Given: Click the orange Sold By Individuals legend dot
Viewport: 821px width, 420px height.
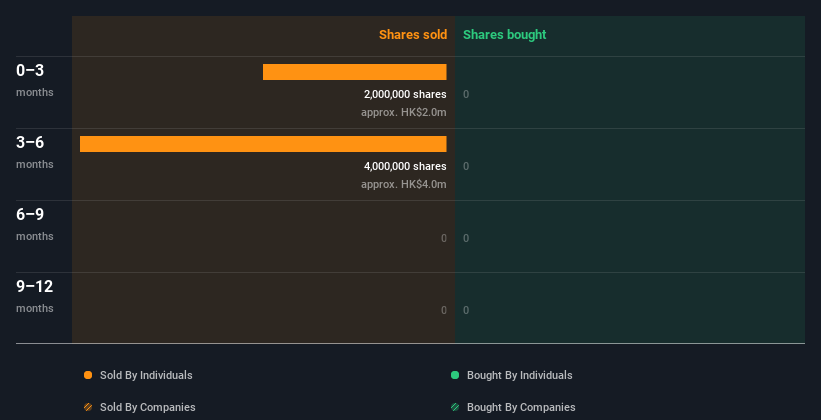Looking at the screenshot, I should coord(88,375).
